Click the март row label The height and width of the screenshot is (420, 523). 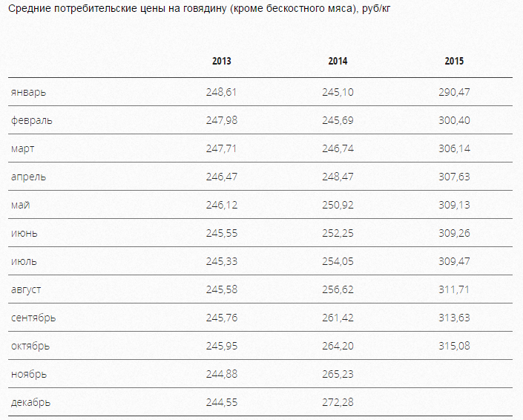(23, 148)
